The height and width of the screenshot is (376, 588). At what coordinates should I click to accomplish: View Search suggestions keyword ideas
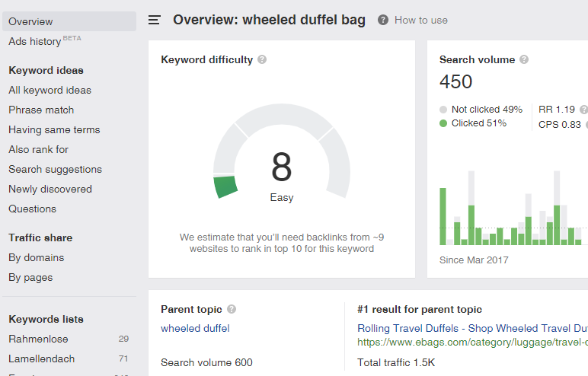coord(55,169)
